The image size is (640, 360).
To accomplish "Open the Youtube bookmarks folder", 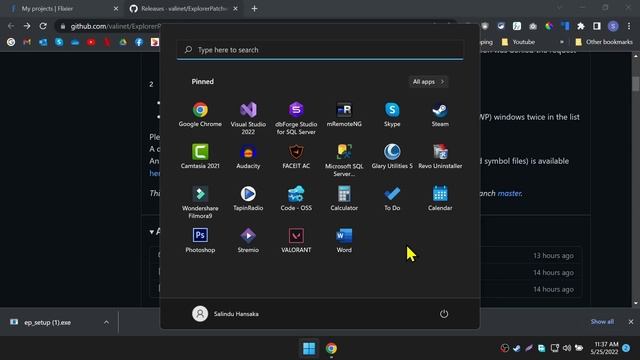I will coord(518,42).
